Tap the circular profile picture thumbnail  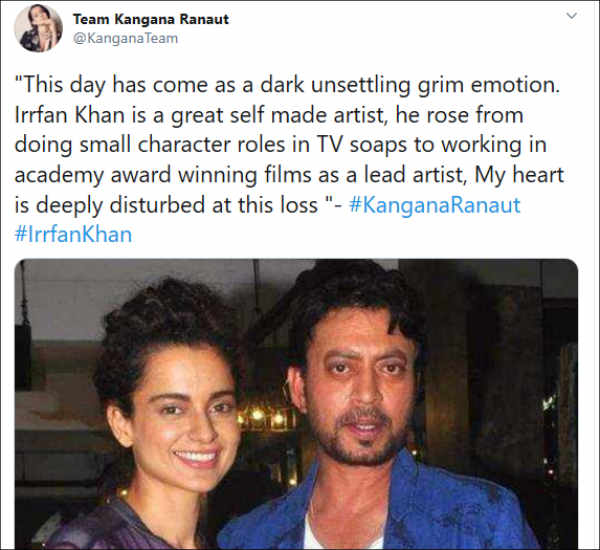[x=38, y=28]
